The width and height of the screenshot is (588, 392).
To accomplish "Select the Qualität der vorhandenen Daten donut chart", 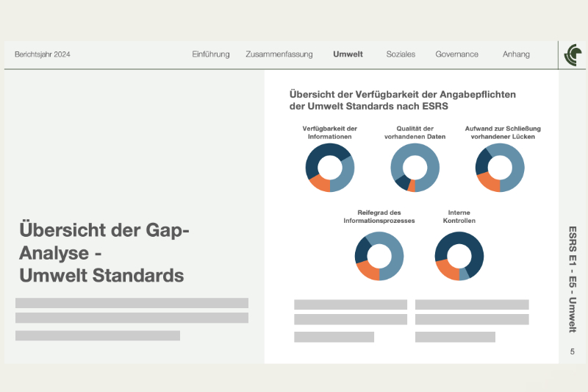I will [415, 168].
